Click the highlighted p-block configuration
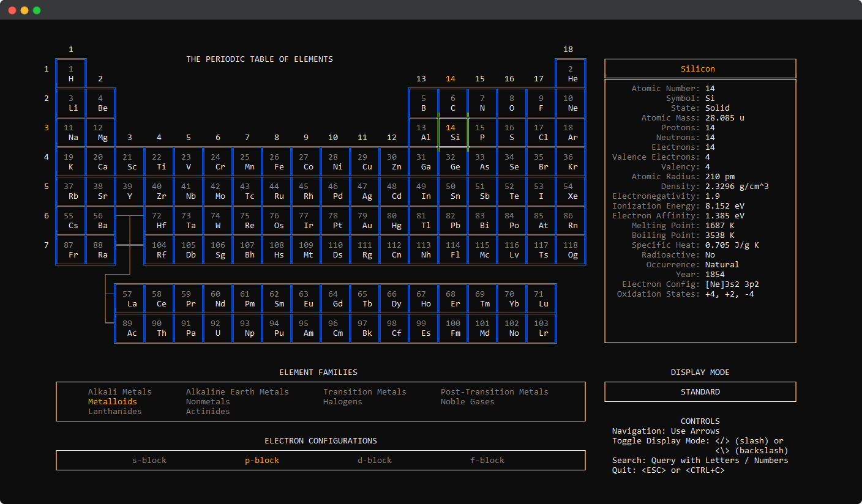 [x=262, y=461]
